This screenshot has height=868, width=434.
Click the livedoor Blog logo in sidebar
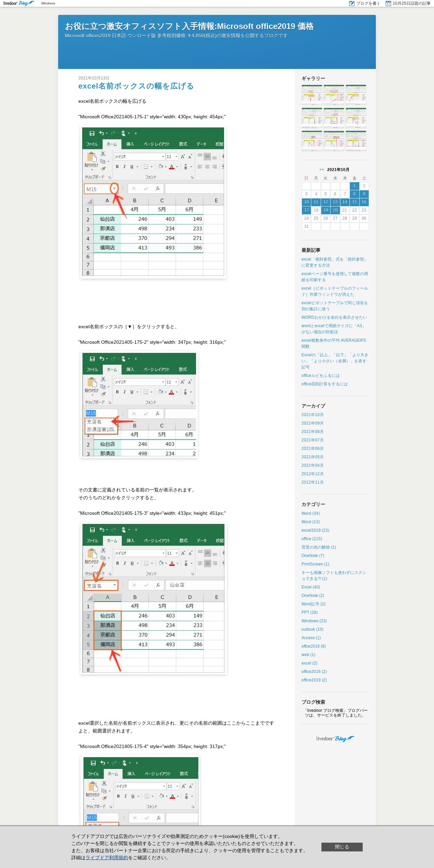click(x=335, y=739)
